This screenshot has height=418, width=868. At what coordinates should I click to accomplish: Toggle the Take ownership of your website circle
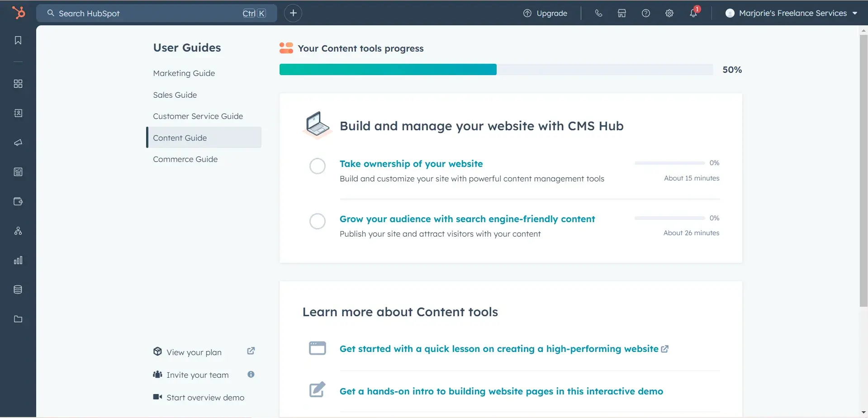[318, 166]
